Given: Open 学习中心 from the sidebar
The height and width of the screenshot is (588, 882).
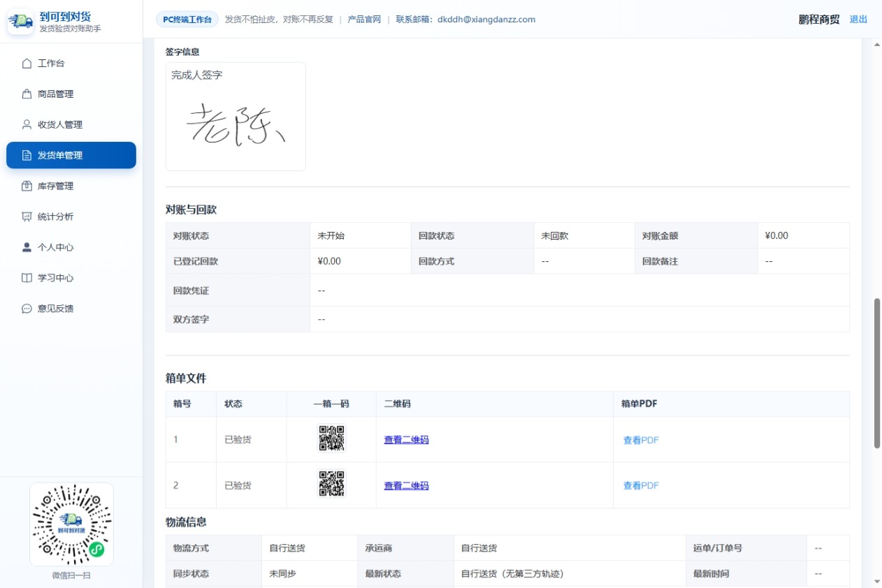Looking at the screenshot, I should pos(71,278).
